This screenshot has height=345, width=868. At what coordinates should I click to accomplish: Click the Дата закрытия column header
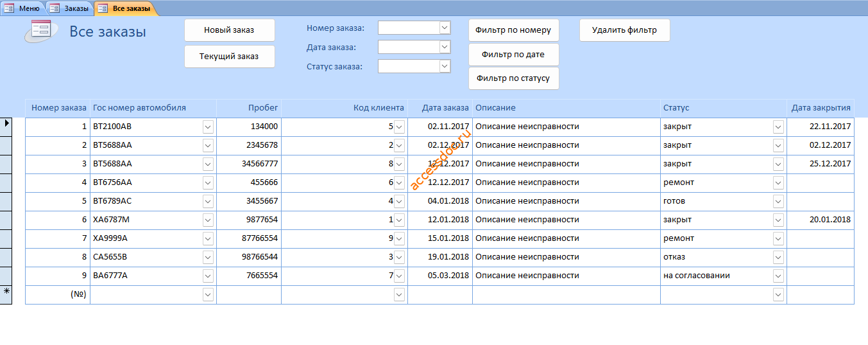point(821,108)
